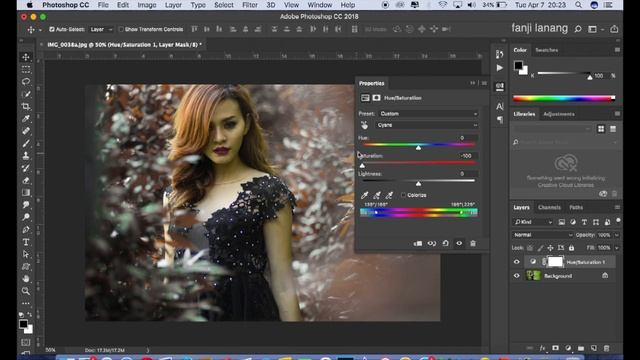Delete layer using trash button
640x360 pixels.
coord(607,348)
